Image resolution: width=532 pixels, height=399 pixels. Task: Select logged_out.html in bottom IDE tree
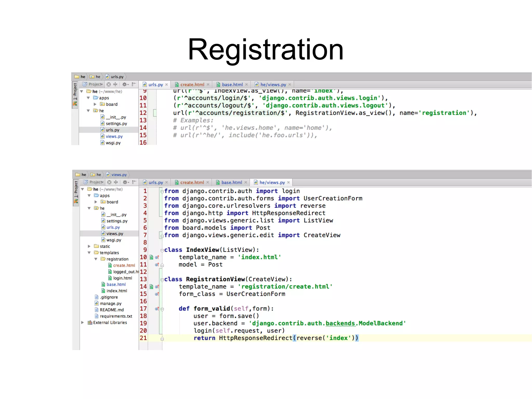coord(123,272)
